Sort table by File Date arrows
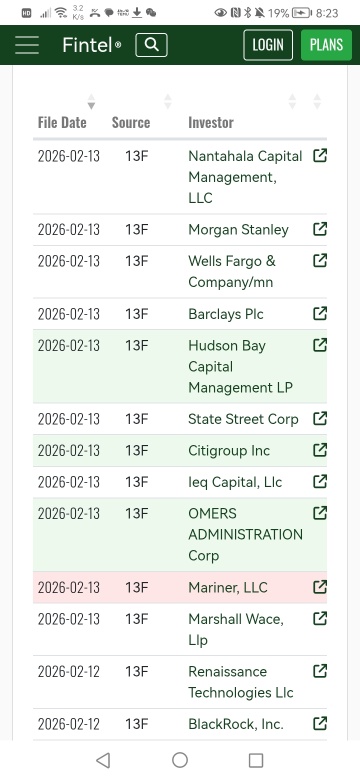This screenshot has width=360, height=780. pos(91,101)
